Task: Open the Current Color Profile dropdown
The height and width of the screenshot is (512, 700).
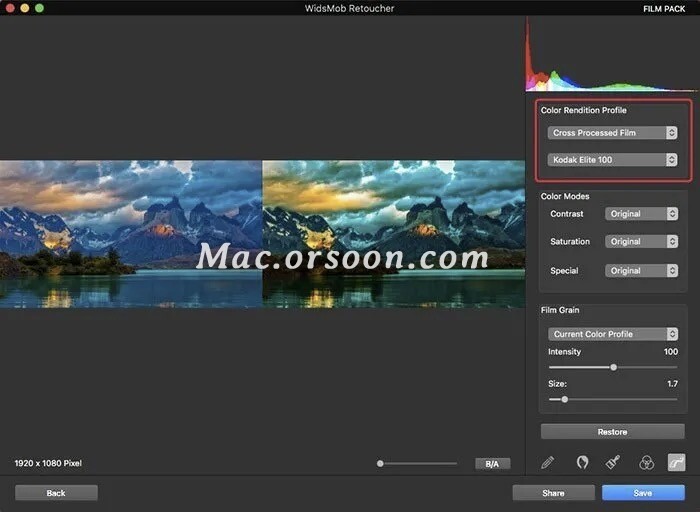Action: point(612,334)
